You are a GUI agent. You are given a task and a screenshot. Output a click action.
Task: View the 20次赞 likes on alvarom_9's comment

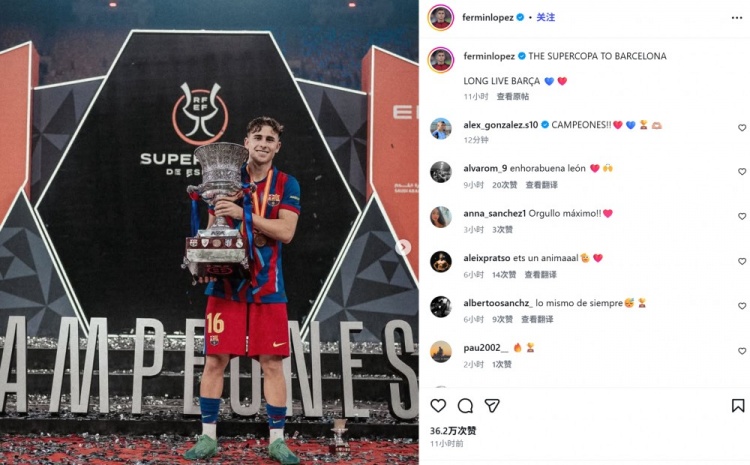504,185
